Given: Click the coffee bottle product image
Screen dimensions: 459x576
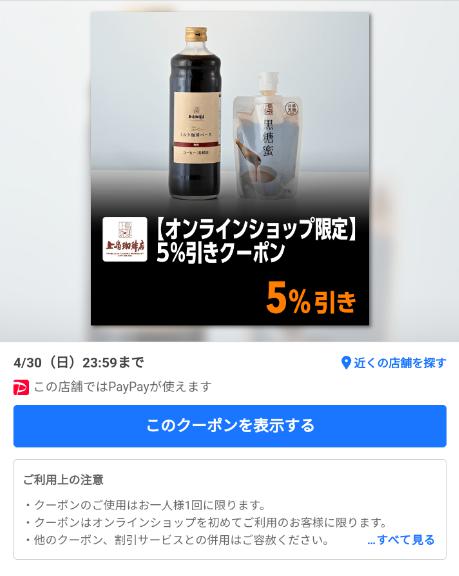Looking at the screenshot, I should (x=196, y=114).
